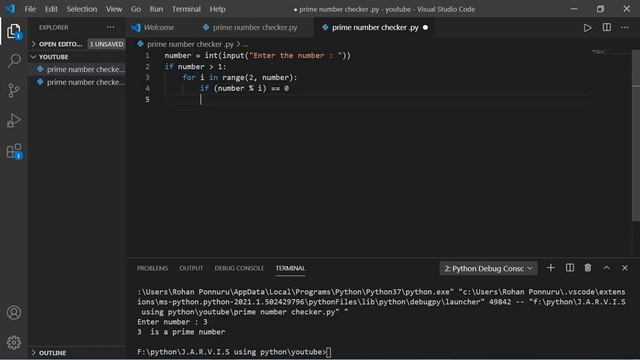Open the Python Debug Console terminal dropdown
The height and width of the screenshot is (360, 640).
(x=489, y=268)
